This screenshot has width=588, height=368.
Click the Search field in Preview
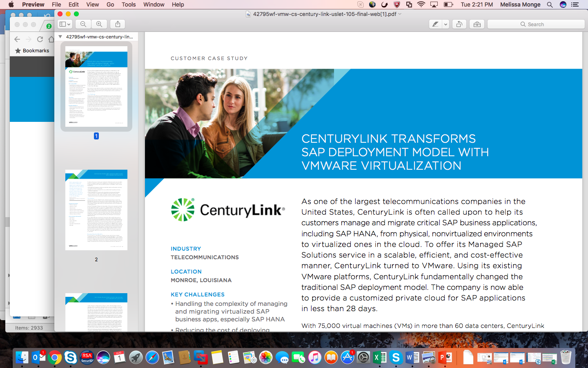click(x=536, y=24)
